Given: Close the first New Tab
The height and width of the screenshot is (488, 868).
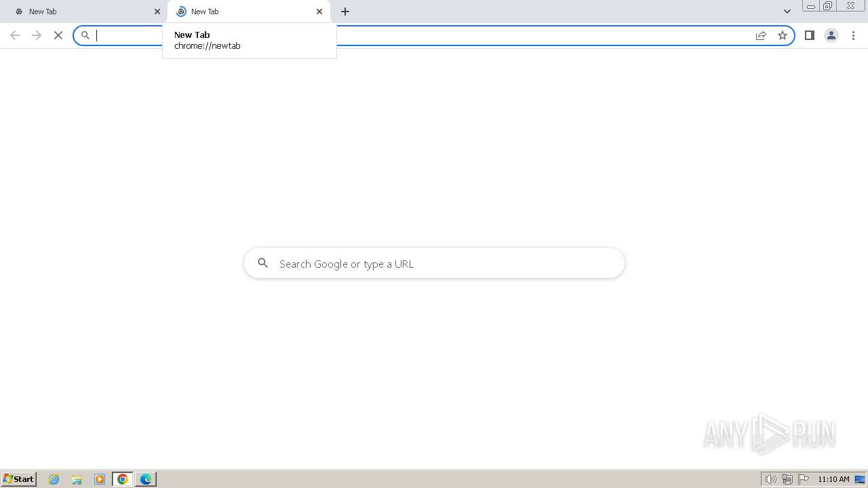Looking at the screenshot, I should 157,12.
